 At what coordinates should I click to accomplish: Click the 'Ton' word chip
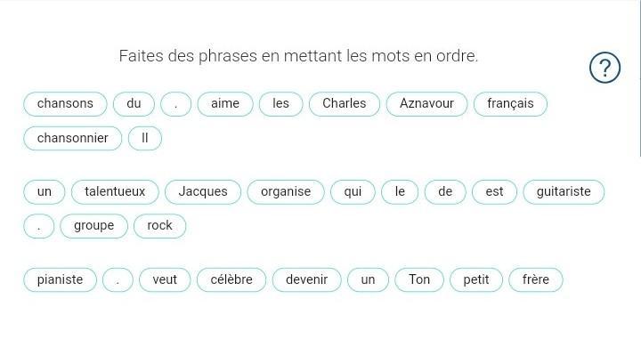point(419,279)
